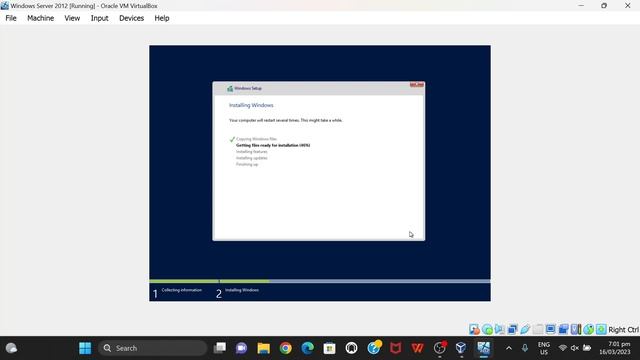Viewport: 640px width, 360px height.
Task: Click the hard disk activity status icon
Action: click(474, 329)
